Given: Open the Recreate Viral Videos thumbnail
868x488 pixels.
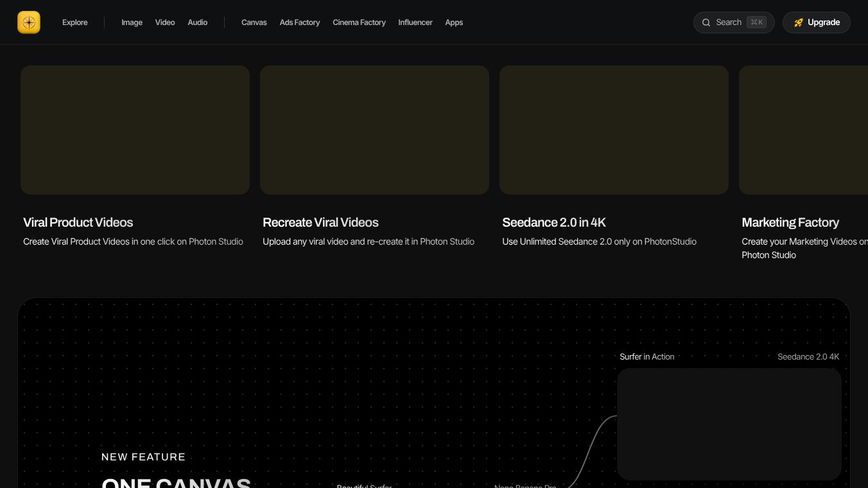Looking at the screenshot, I should click(x=374, y=130).
